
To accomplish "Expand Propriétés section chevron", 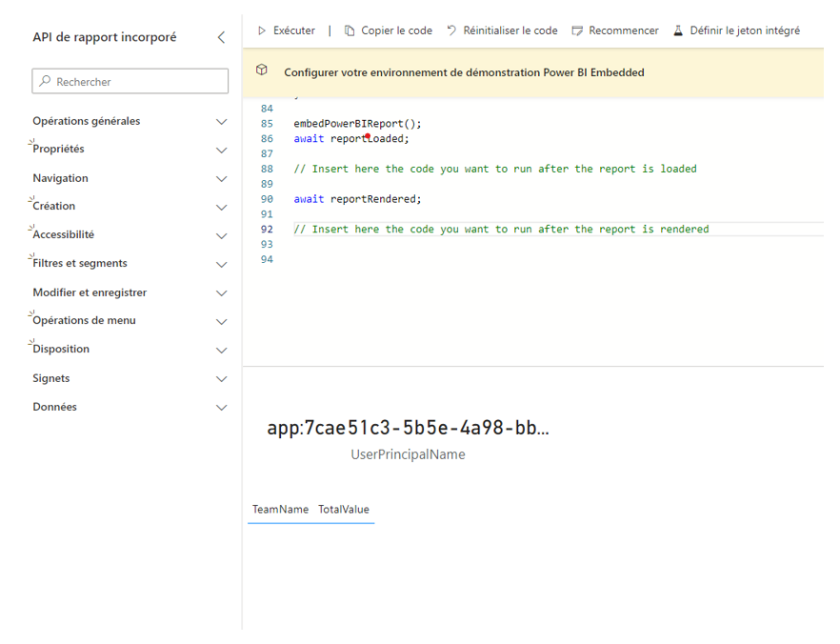I will point(221,150).
